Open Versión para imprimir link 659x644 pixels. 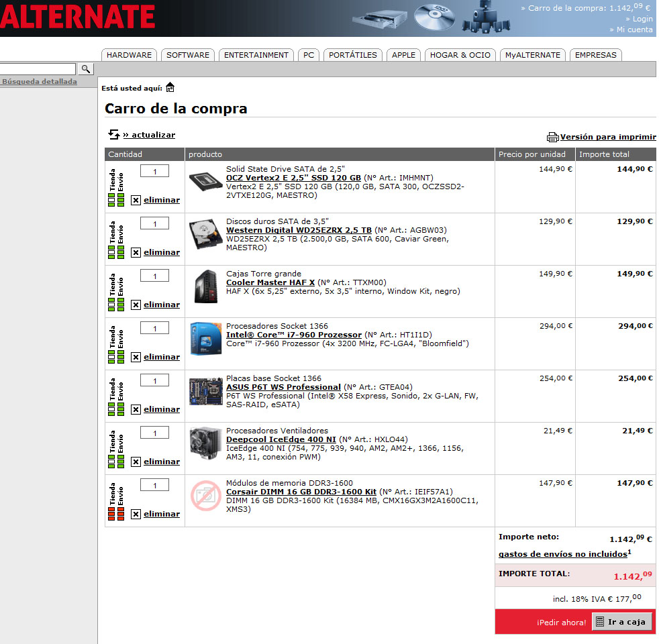point(608,137)
